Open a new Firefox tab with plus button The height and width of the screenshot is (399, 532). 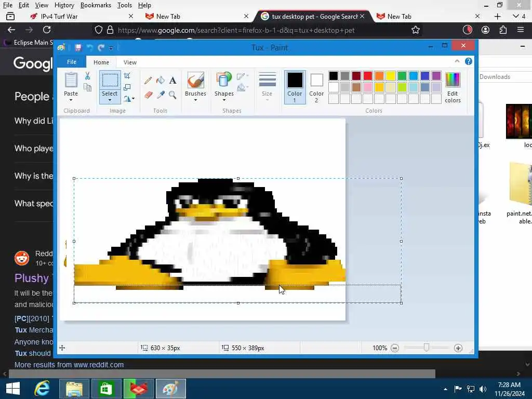click(497, 16)
